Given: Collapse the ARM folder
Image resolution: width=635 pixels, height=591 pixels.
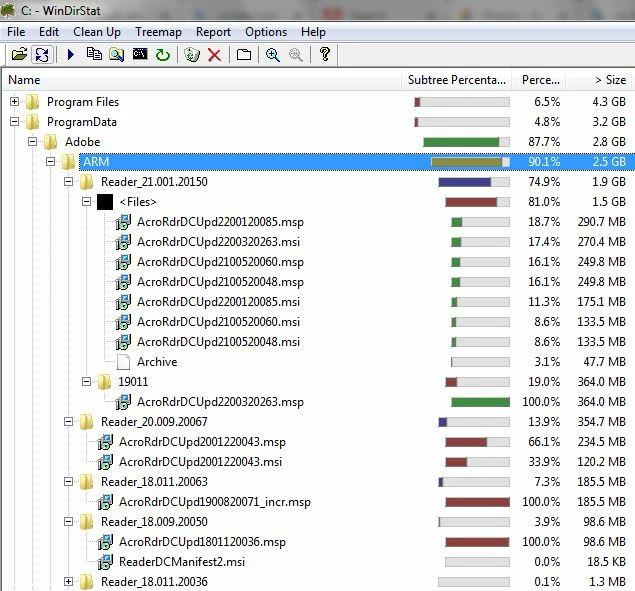Looking at the screenshot, I should (x=51, y=162).
